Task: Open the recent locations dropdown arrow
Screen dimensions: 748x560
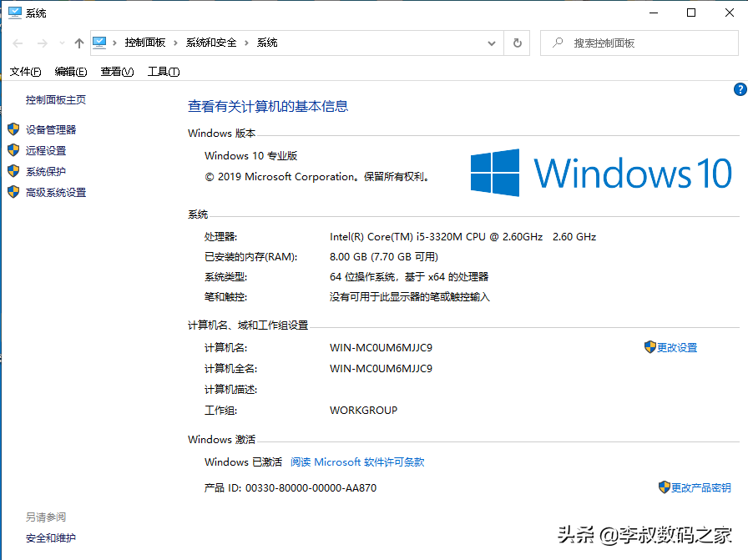Action: (x=62, y=43)
